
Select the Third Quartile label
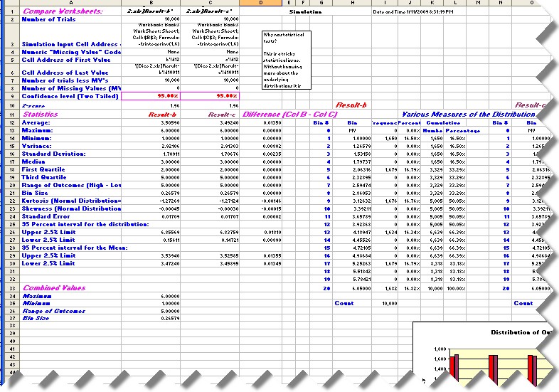coord(44,178)
